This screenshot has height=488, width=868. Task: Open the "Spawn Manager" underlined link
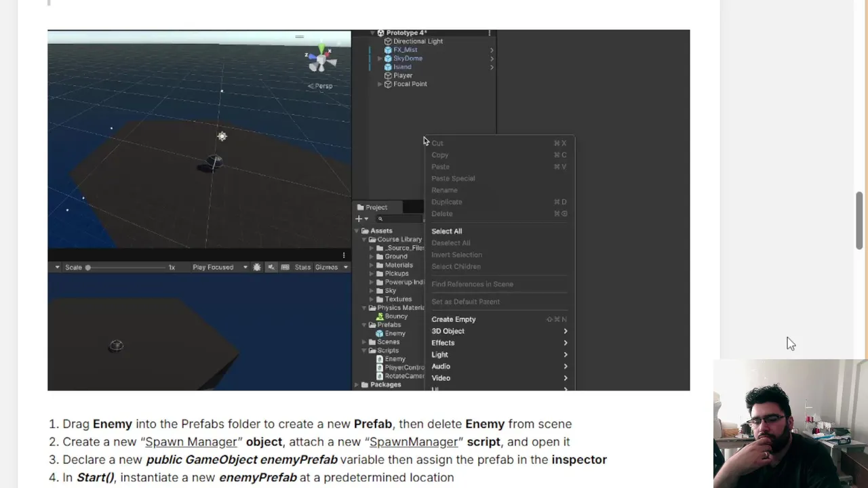pyautogui.click(x=191, y=442)
